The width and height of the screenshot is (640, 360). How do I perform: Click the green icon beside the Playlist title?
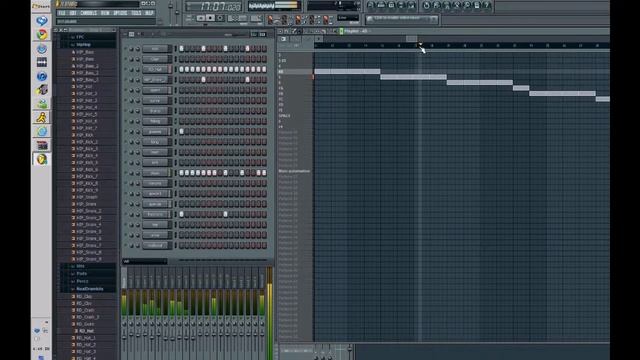point(341,31)
